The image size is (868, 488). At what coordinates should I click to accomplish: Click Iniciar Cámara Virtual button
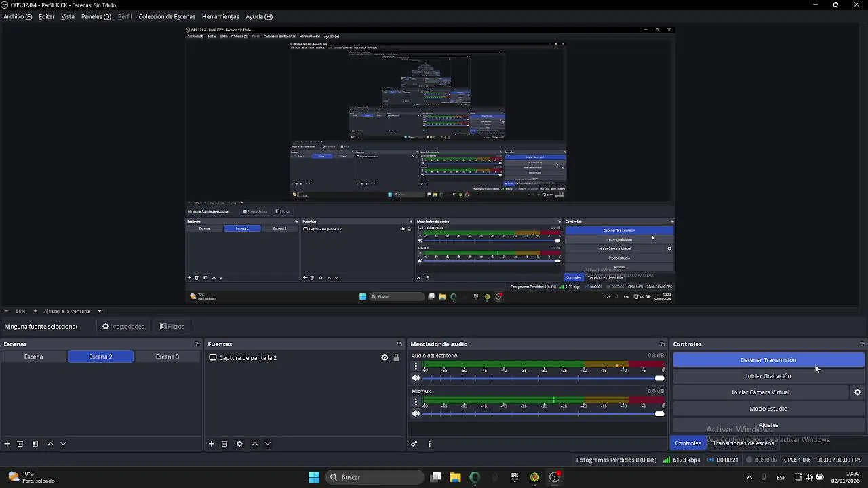tap(760, 392)
